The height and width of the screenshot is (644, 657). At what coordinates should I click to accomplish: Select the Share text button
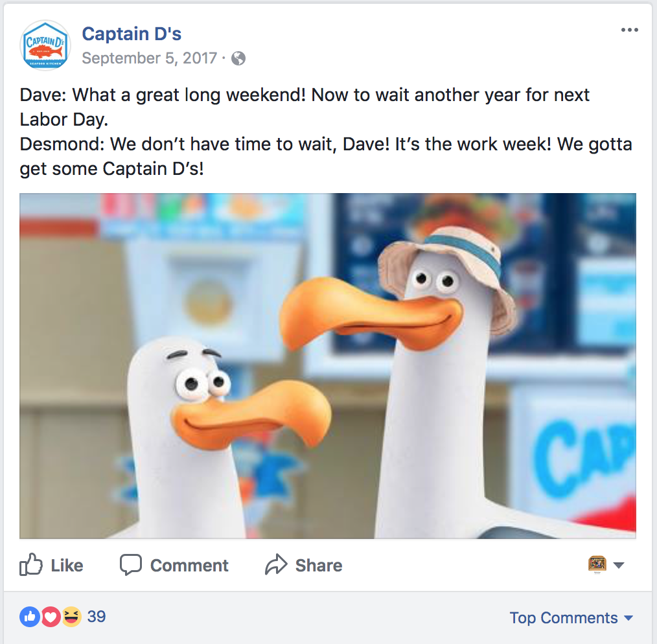coord(319,565)
